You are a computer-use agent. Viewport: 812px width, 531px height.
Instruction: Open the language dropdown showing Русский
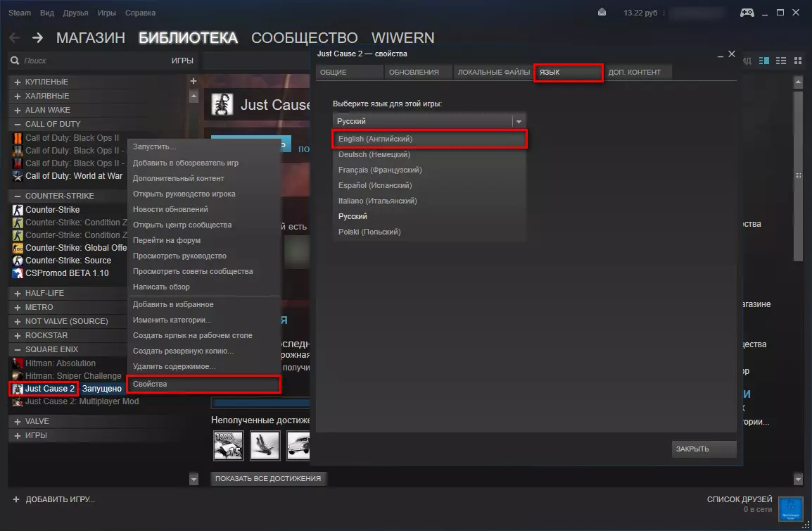[x=429, y=121]
